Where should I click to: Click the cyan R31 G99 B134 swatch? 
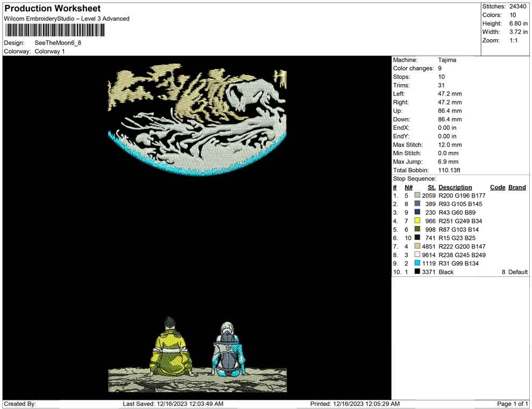418,263
